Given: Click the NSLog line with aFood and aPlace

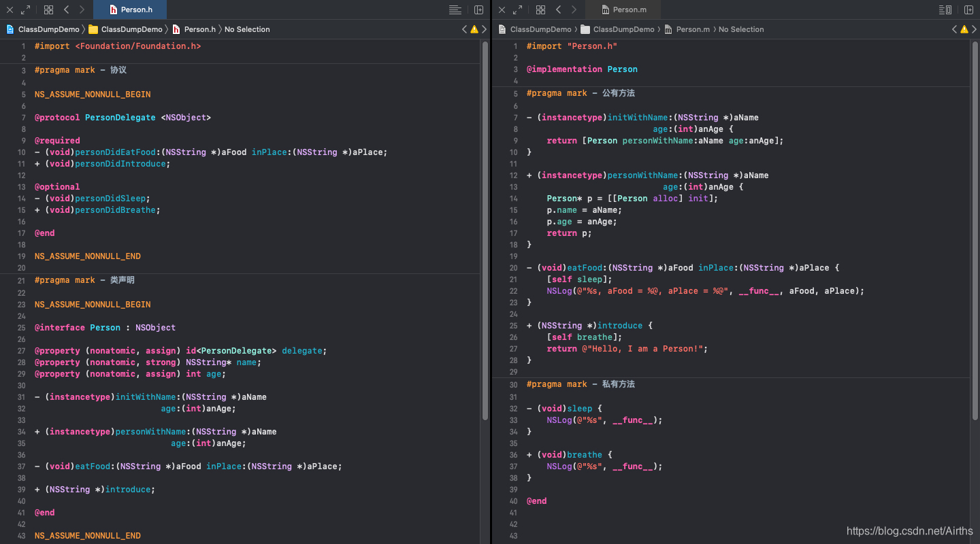Looking at the screenshot, I should point(706,291).
